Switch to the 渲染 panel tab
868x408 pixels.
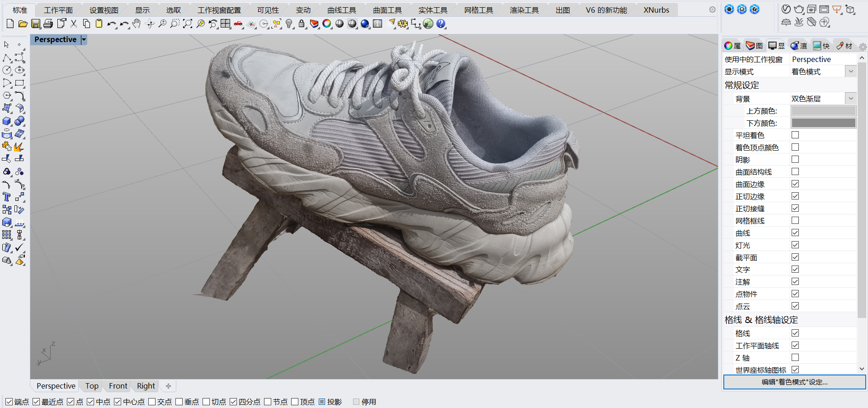(x=798, y=45)
